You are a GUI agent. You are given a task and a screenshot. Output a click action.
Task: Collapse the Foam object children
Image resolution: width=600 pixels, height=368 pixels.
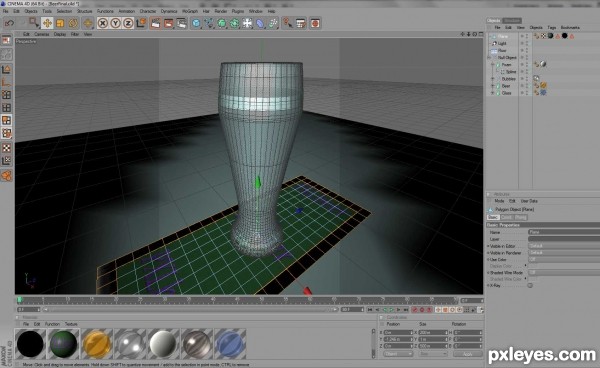pyautogui.click(x=493, y=65)
